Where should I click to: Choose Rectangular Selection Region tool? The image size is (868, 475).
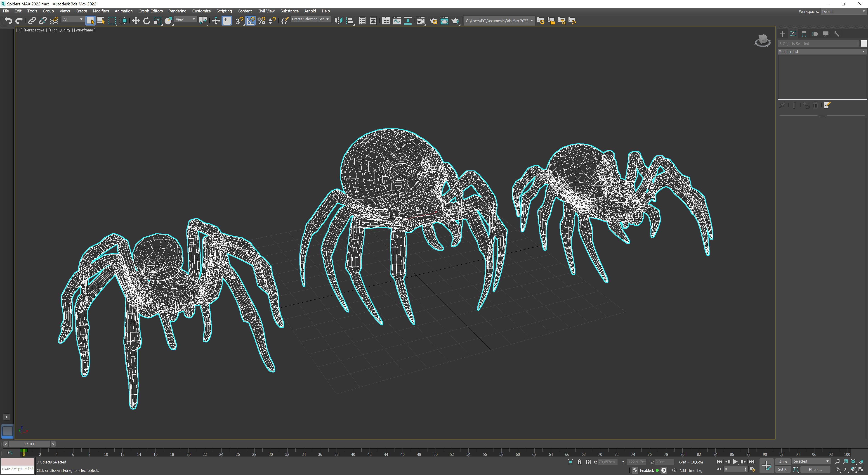click(x=112, y=21)
